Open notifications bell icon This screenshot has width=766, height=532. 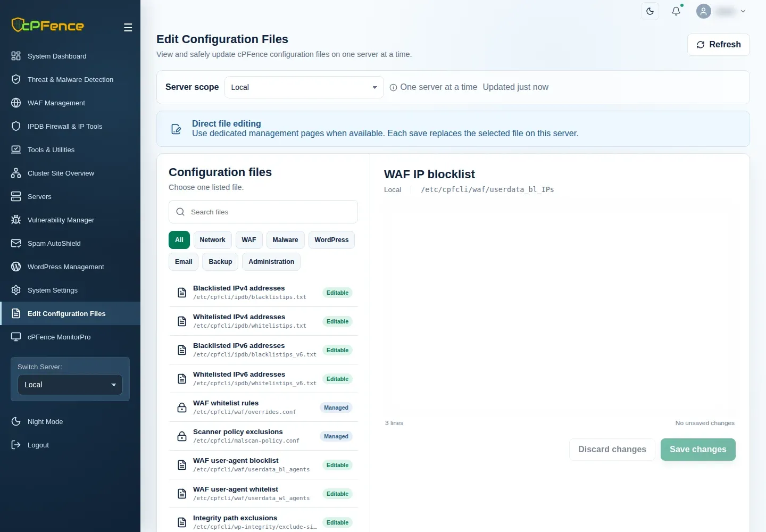pyautogui.click(x=676, y=11)
